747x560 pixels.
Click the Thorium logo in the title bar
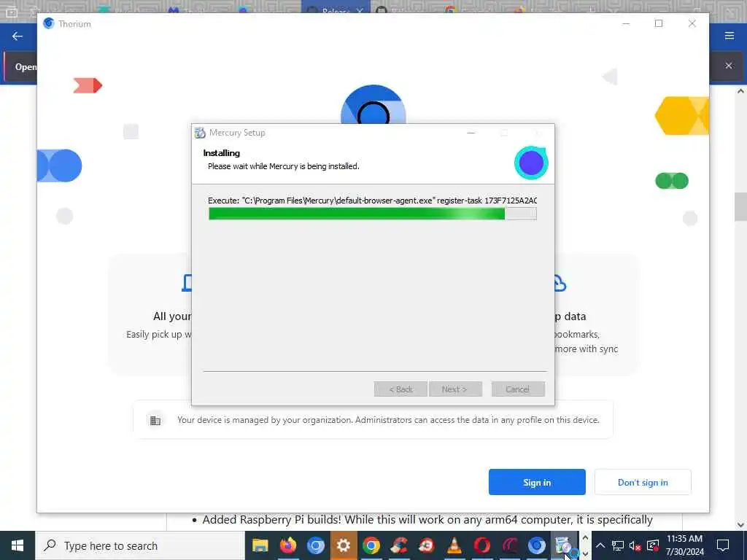[x=49, y=23]
